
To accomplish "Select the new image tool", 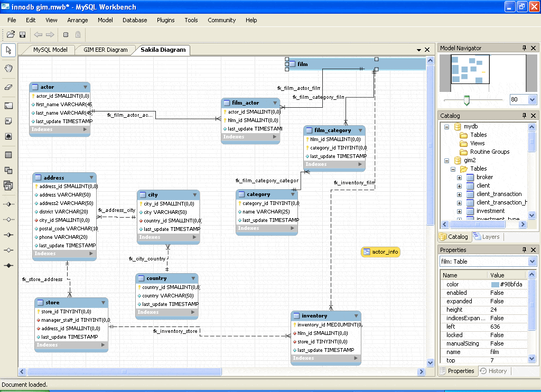I will pos(8,136).
